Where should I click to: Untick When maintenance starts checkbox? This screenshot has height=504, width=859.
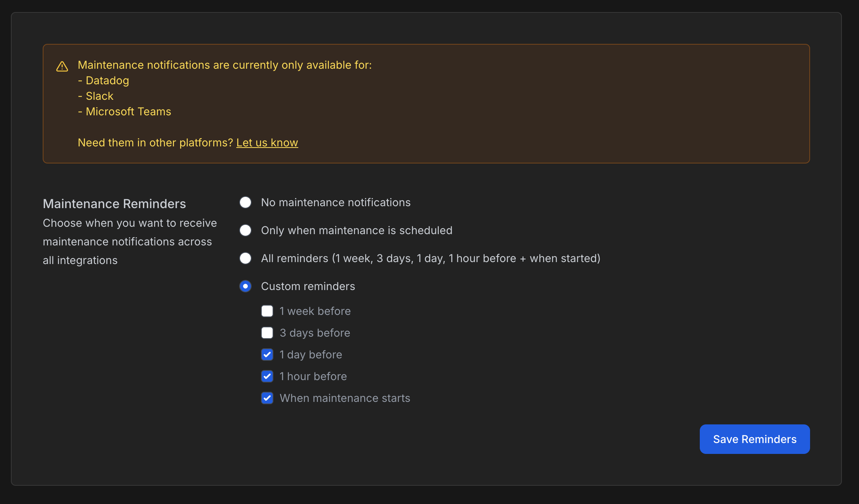click(267, 398)
